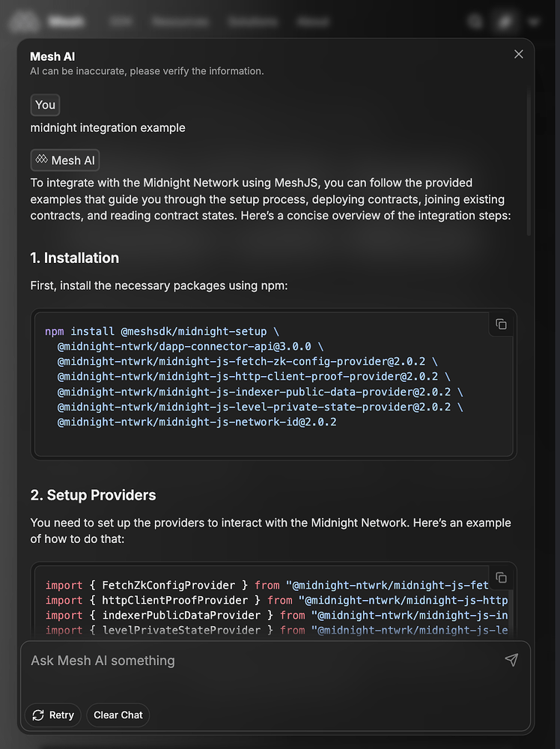Click the midnight-js-level-private-state-provider@2.0.2 line
Image resolution: width=560 pixels, height=749 pixels.
pos(261,407)
